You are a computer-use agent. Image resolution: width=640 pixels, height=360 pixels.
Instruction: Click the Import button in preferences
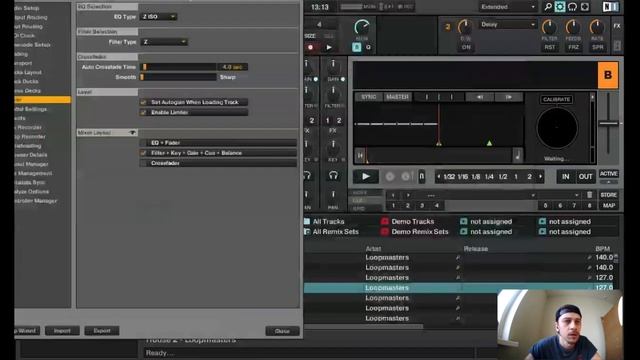pyautogui.click(x=62, y=331)
